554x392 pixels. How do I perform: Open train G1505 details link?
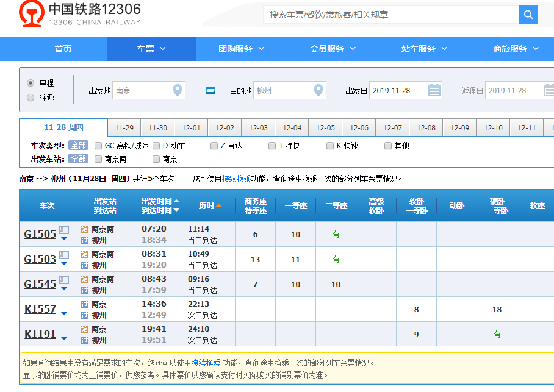pyautogui.click(x=40, y=234)
